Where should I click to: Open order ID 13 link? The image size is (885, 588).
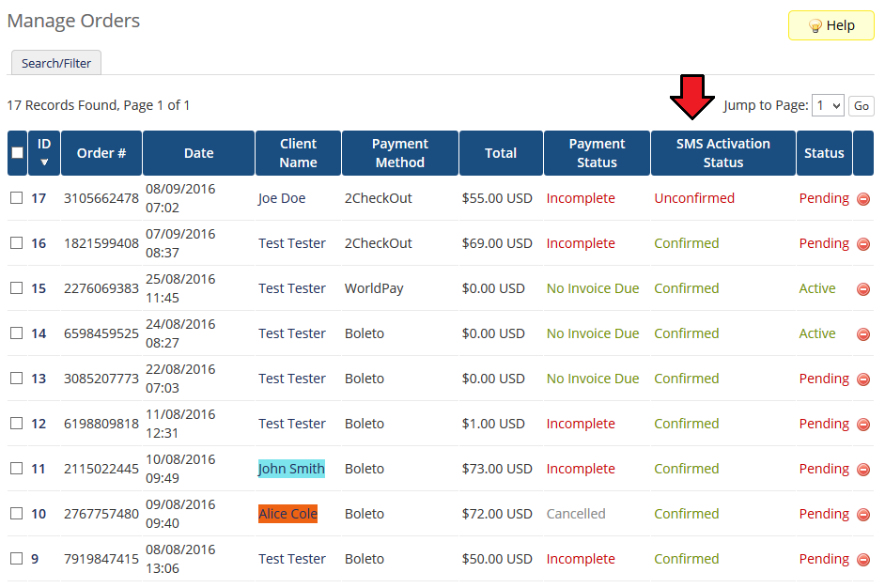pos(39,379)
